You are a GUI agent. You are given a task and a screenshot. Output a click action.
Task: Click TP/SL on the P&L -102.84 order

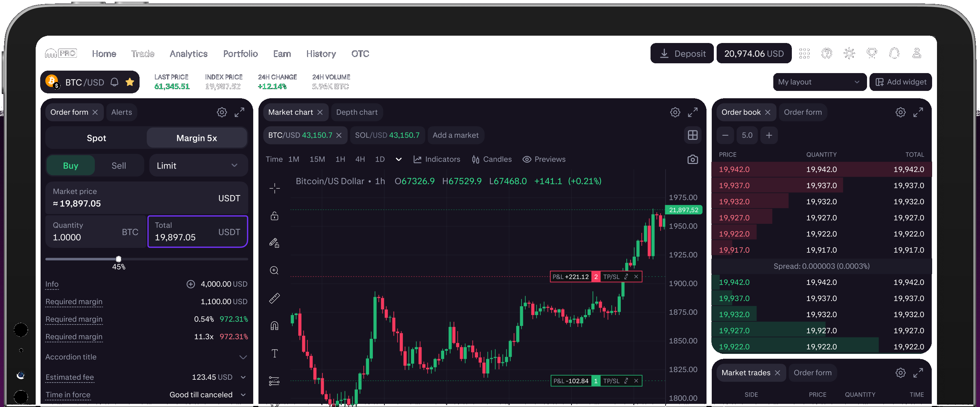point(611,381)
